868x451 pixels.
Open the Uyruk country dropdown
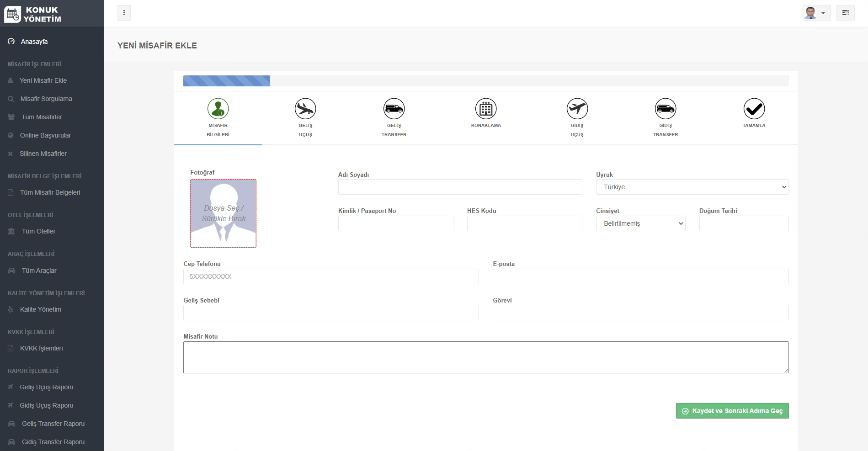click(x=692, y=187)
